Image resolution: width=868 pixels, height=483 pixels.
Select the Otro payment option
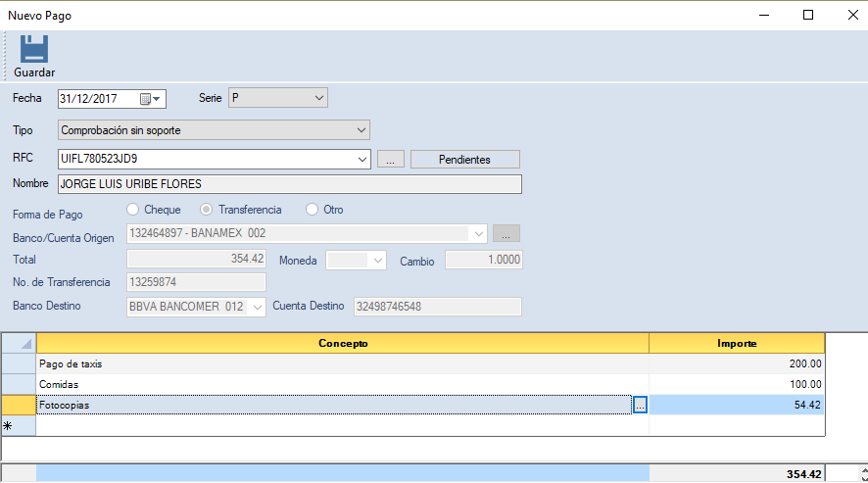click(x=313, y=210)
